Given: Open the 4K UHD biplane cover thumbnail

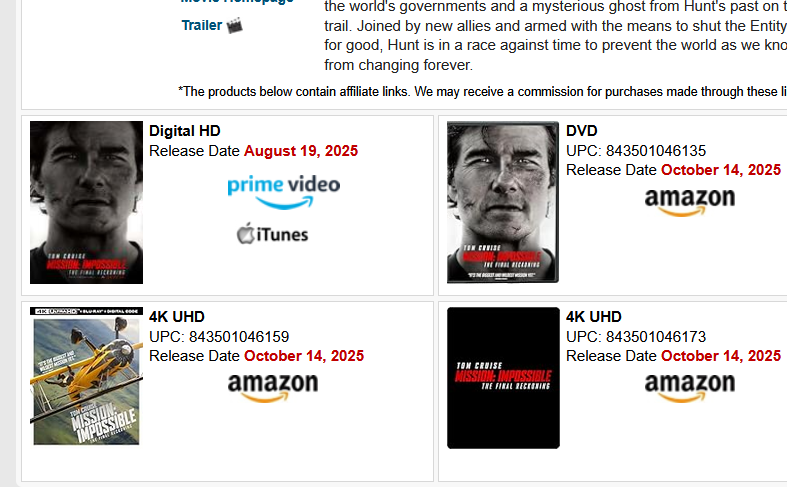Looking at the screenshot, I should tap(86, 376).
